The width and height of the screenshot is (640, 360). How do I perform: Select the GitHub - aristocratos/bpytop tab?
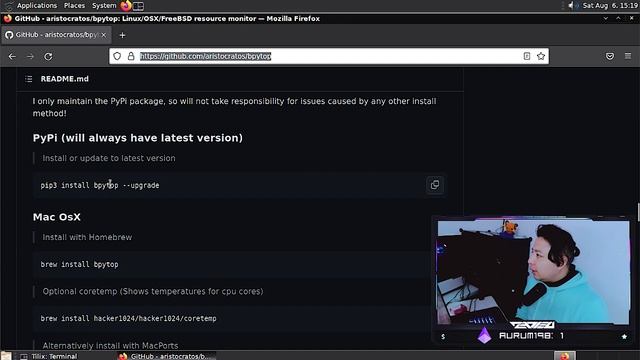[56, 35]
